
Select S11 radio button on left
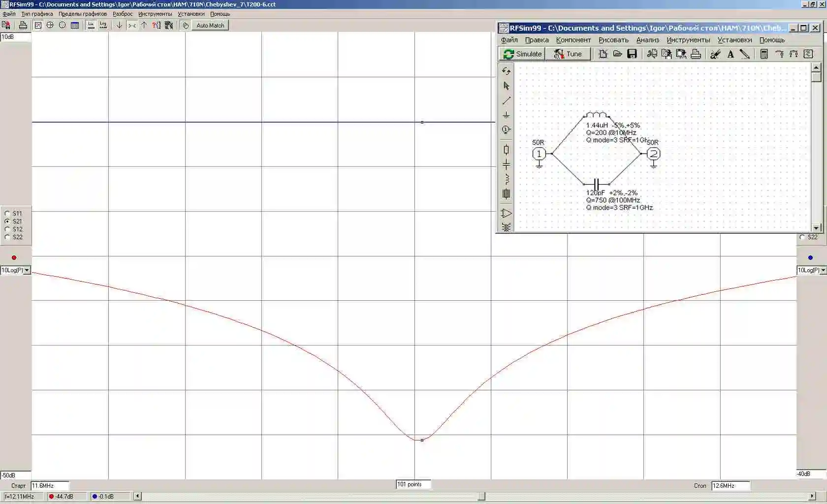coord(7,214)
